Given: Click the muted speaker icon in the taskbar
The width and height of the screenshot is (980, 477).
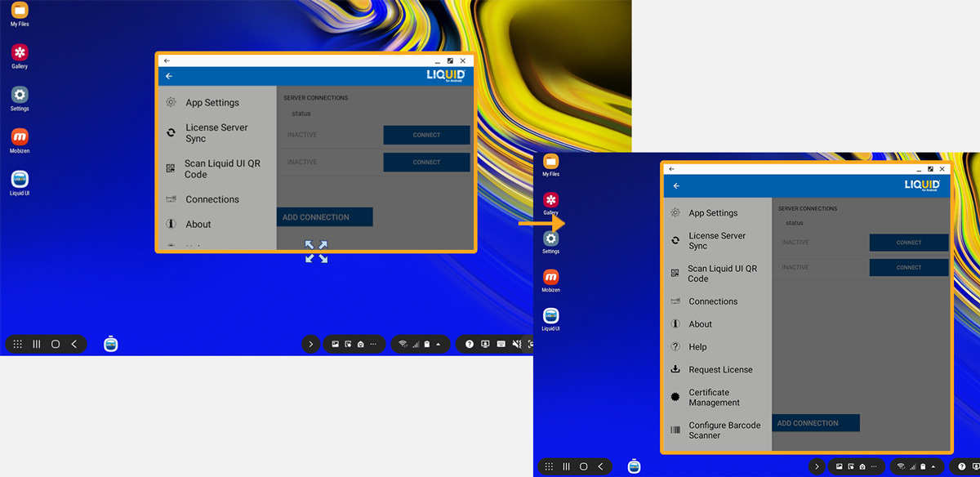Looking at the screenshot, I should coord(516,345).
